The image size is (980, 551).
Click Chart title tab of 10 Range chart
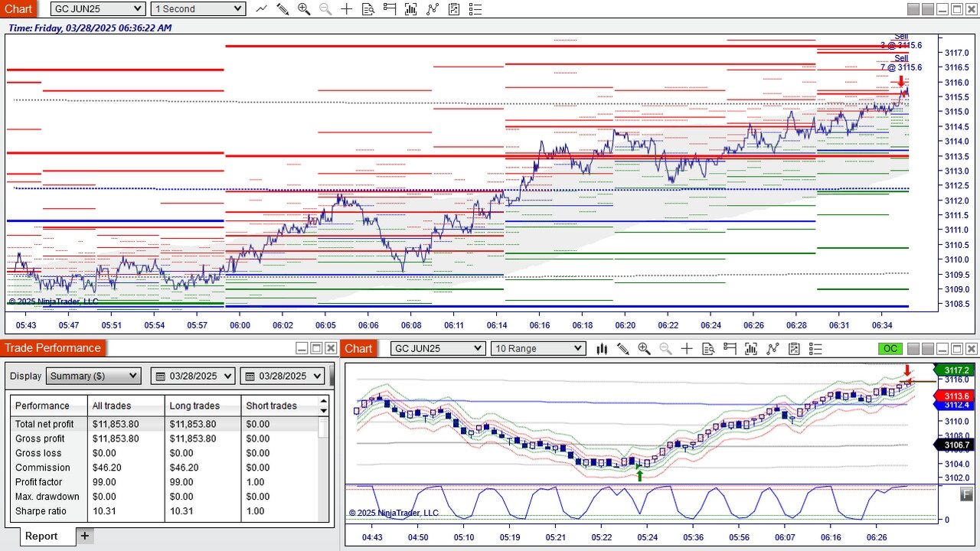[x=358, y=349]
